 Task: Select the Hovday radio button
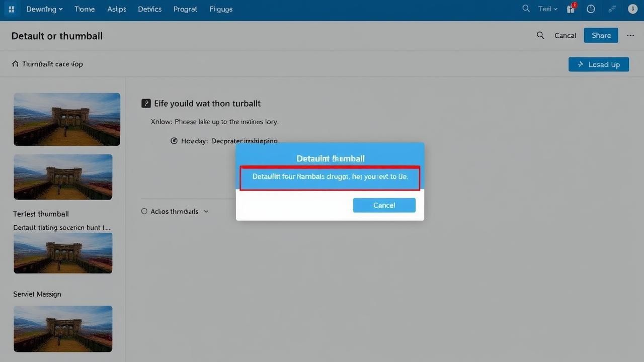tap(174, 141)
